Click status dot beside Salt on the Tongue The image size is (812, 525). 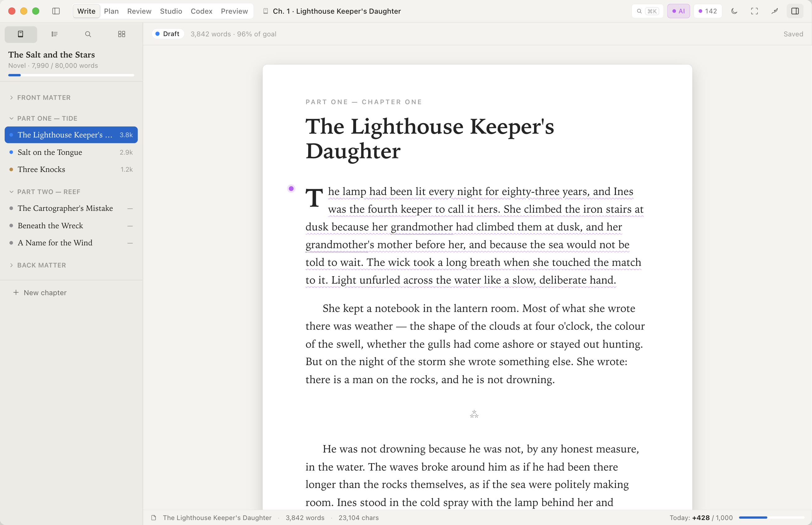tap(11, 152)
